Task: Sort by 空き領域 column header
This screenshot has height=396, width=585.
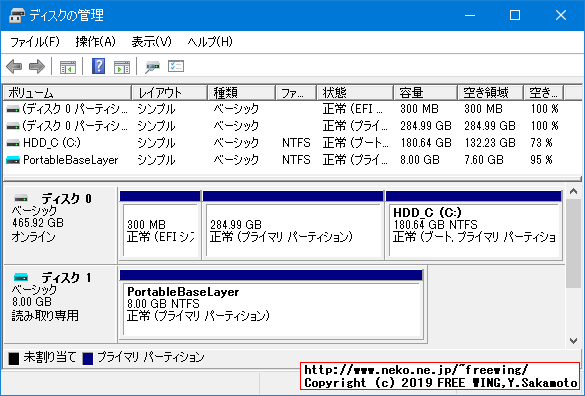Action: pyautogui.click(x=491, y=93)
